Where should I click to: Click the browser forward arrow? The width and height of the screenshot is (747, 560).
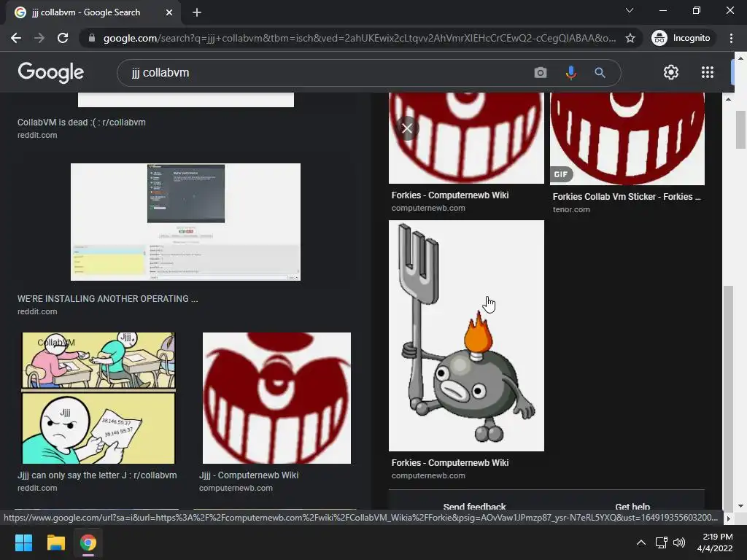pos(39,38)
